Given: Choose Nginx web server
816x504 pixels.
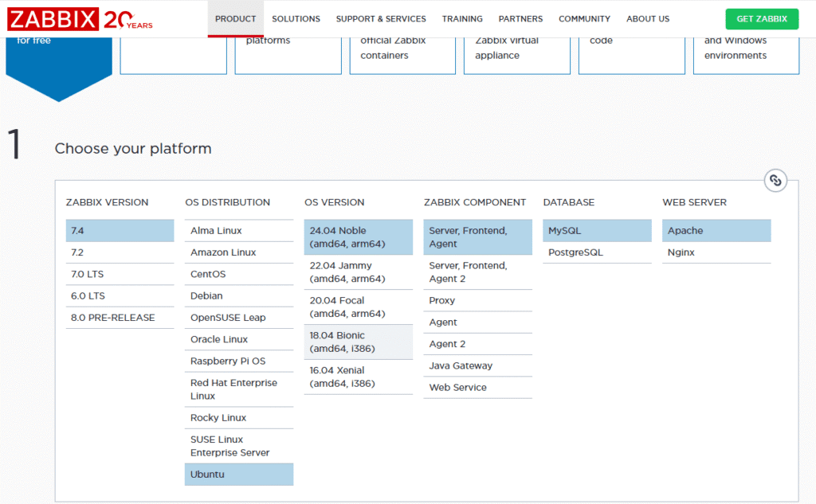Looking at the screenshot, I should tap(716, 252).
